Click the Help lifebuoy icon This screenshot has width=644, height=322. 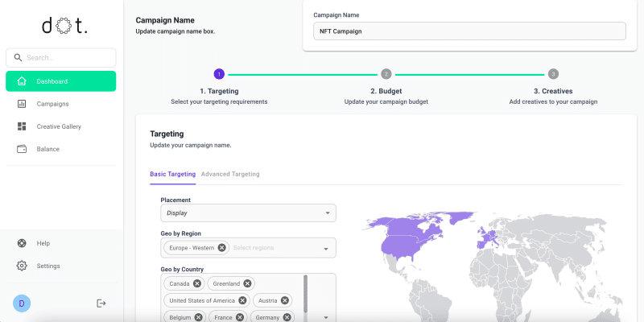point(22,243)
